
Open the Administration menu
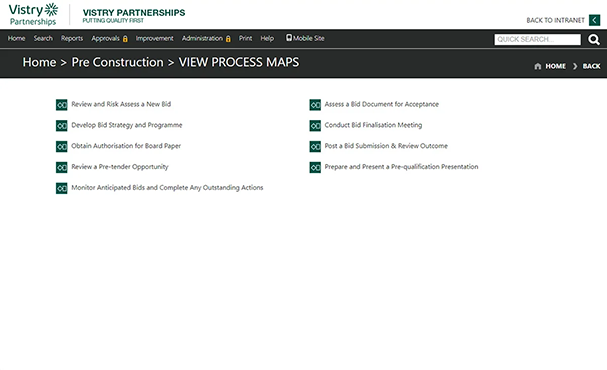(206, 38)
